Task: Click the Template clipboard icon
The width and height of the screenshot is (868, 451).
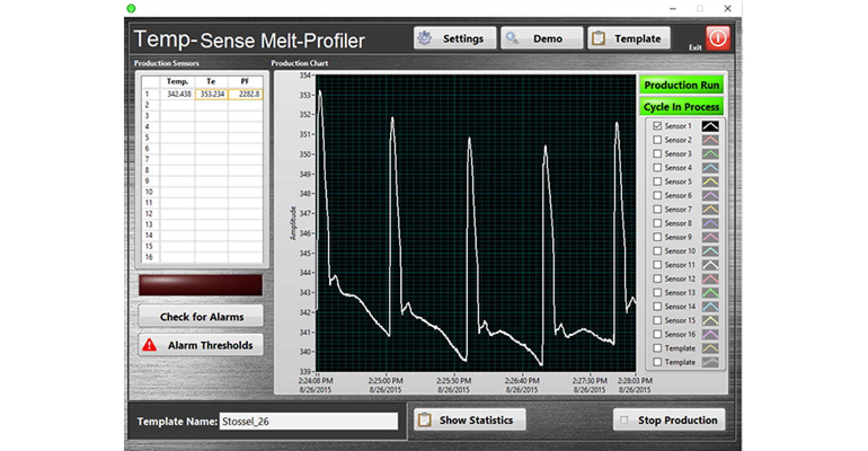Action: point(599,38)
